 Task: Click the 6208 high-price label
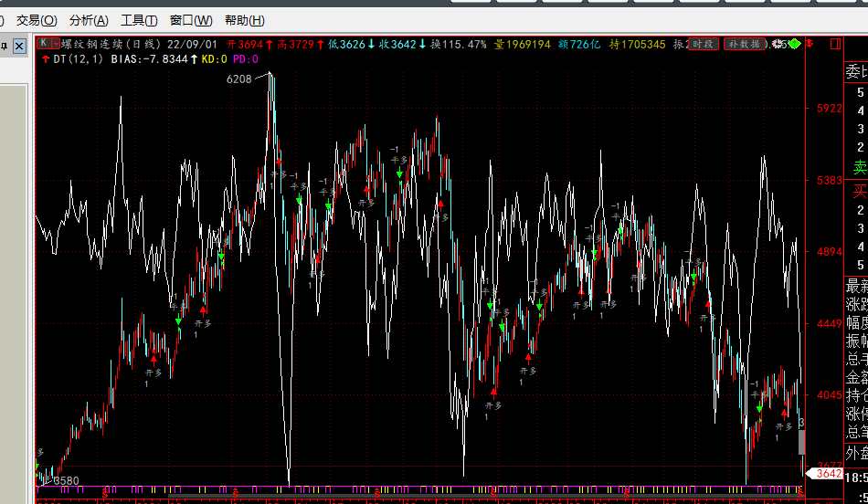[238, 79]
